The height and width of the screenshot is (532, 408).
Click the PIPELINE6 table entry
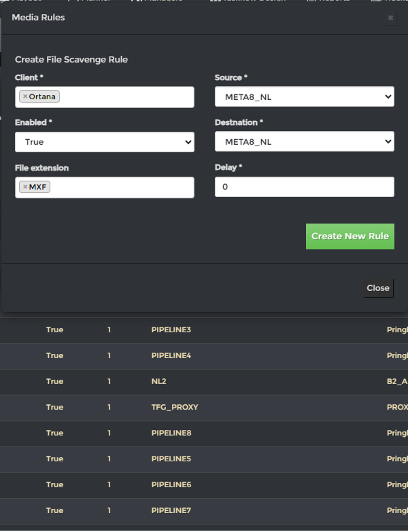(171, 485)
